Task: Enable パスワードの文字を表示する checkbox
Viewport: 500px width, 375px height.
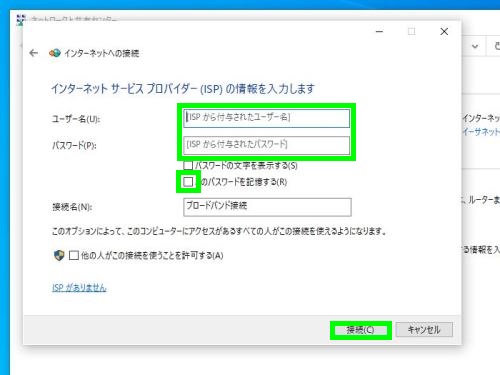Action: click(x=188, y=165)
